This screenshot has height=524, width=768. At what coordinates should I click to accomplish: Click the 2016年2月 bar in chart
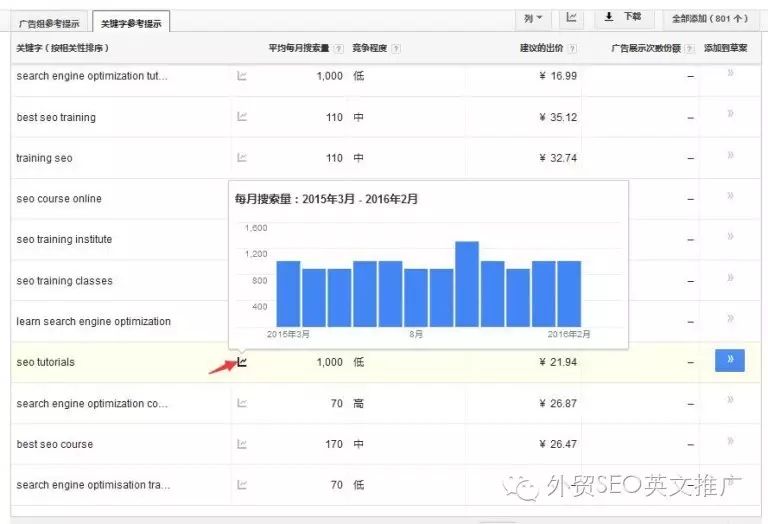tap(569, 294)
